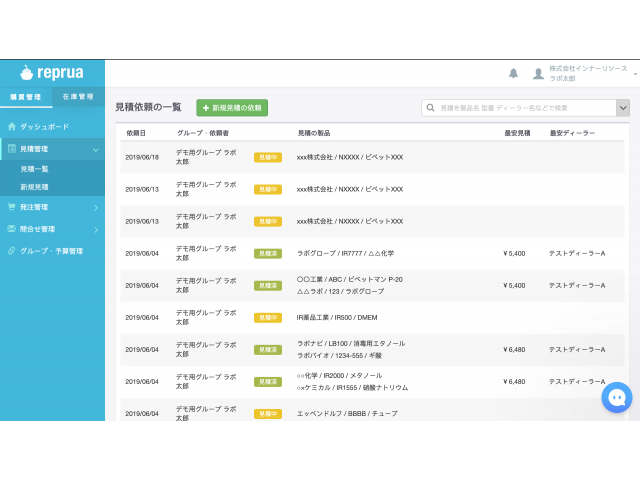The width and height of the screenshot is (640, 480).
Task: Click the ダッシュボード home icon
Action: pyautogui.click(x=12, y=127)
